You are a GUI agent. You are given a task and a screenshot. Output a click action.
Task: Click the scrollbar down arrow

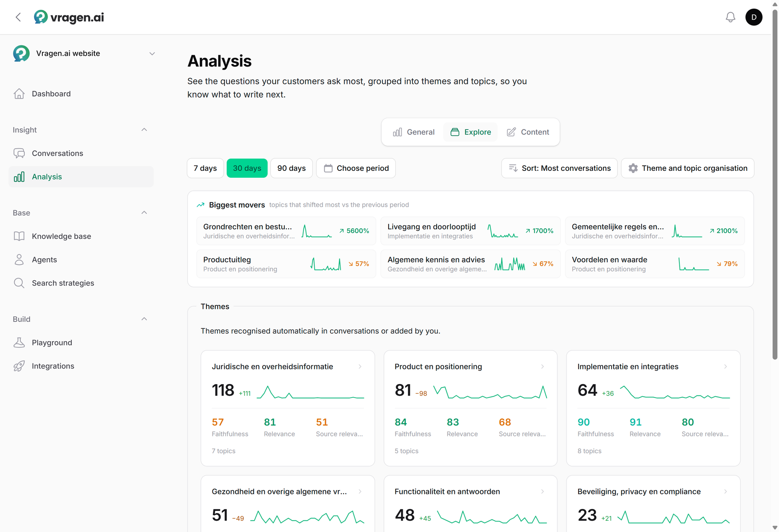pos(775,528)
